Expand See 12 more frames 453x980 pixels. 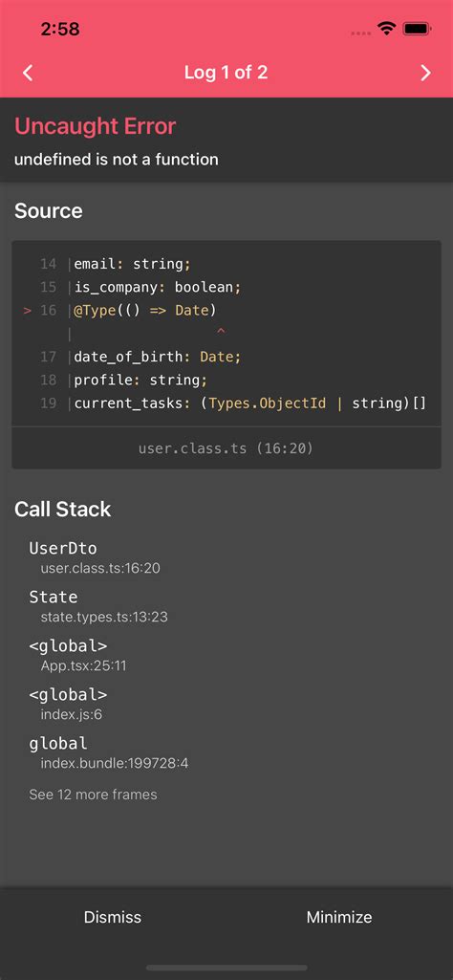coord(93,795)
